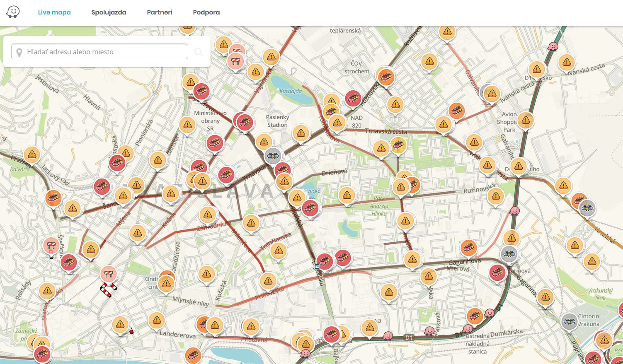Switch to the Live mapa tab

(54, 12)
